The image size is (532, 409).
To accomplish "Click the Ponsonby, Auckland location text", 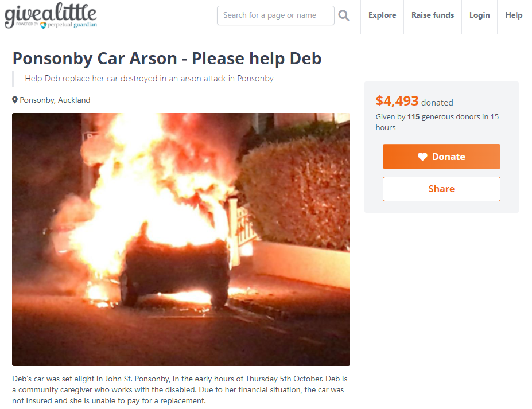I will click(55, 100).
